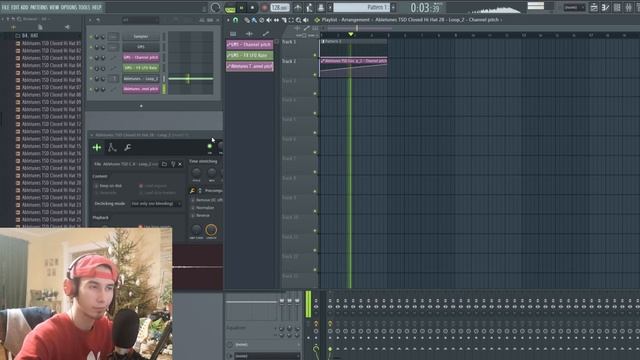The image size is (640, 360).
Task: Open the sampler green waveform settings tab
Action: coord(97,147)
